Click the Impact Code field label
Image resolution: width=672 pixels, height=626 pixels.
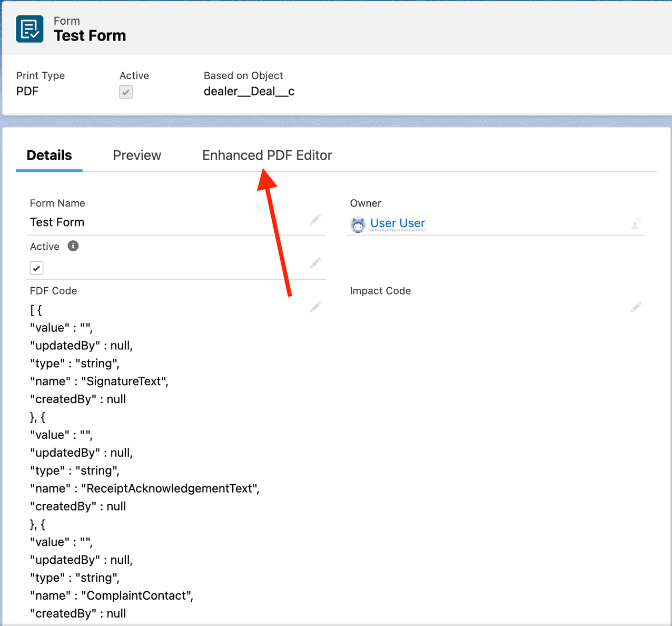[x=380, y=291]
